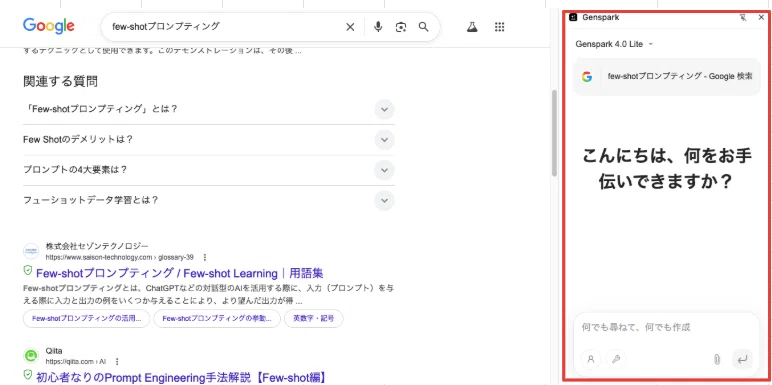Viewport: 772px width, 385px height.
Task: Click sitelink chip Few-shotプロンプティングの活用...
Action: pos(87,319)
